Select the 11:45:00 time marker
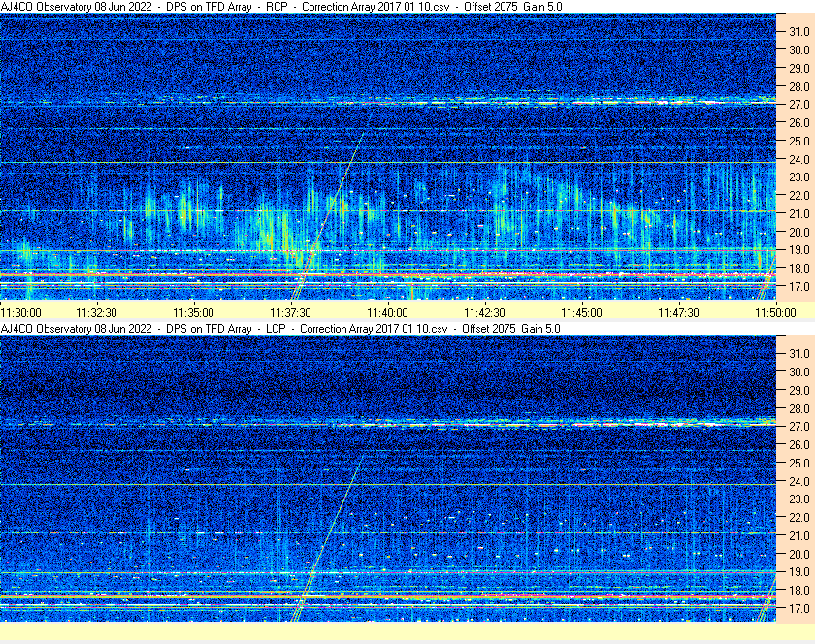This screenshot has width=815, height=644. pos(581,312)
